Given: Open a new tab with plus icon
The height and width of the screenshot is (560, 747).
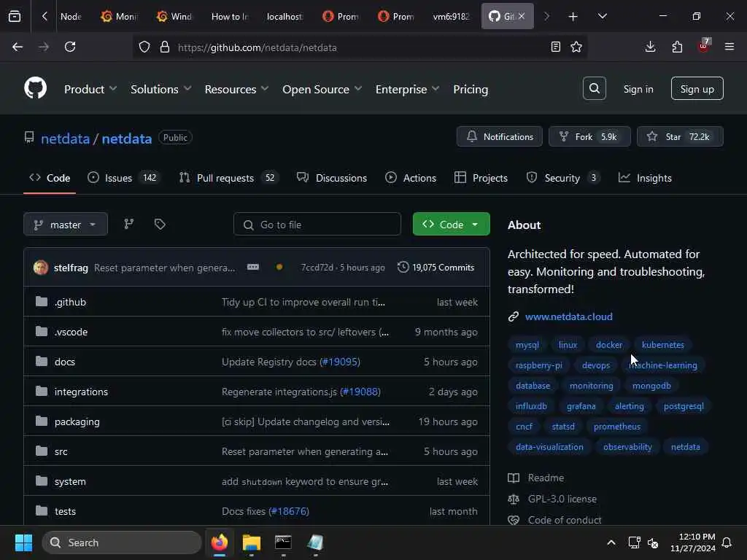Looking at the screenshot, I should [x=573, y=16].
